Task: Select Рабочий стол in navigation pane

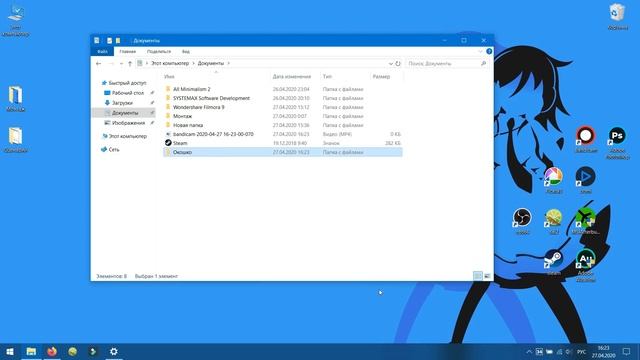Action: (127, 93)
